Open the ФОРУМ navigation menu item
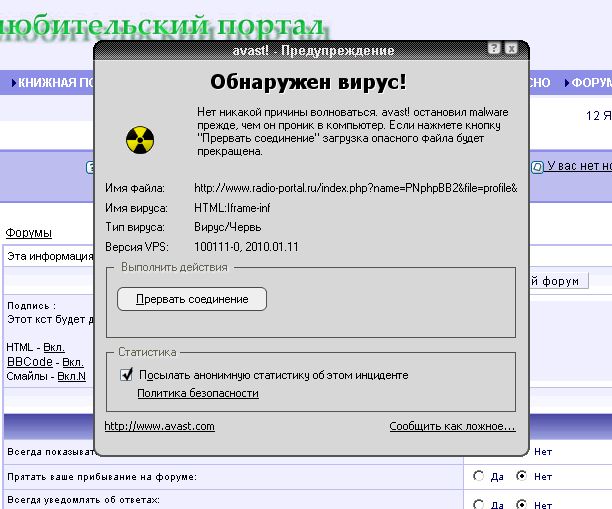Viewport: 612px width, 509px height. tap(589, 83)
